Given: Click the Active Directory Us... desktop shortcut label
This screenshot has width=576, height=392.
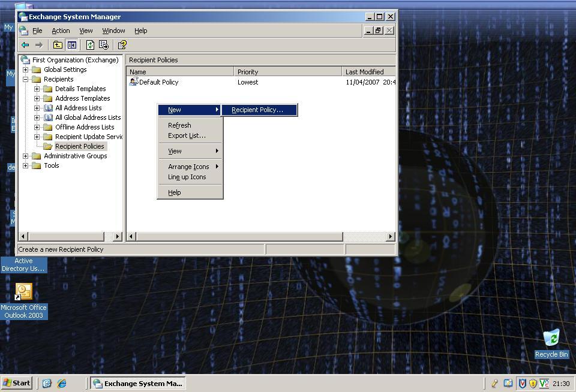Looking at the screenshot, I should pos(23,265).
